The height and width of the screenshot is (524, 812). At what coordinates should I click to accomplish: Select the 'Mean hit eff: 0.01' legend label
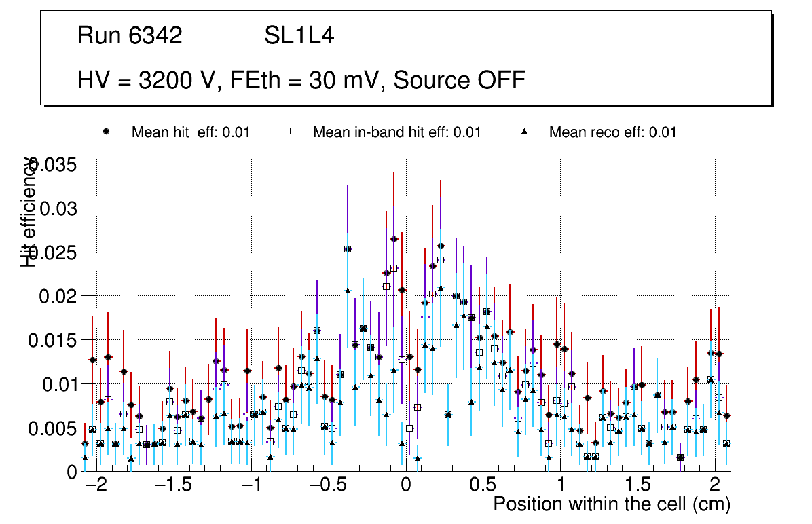(x=191, y=132)
